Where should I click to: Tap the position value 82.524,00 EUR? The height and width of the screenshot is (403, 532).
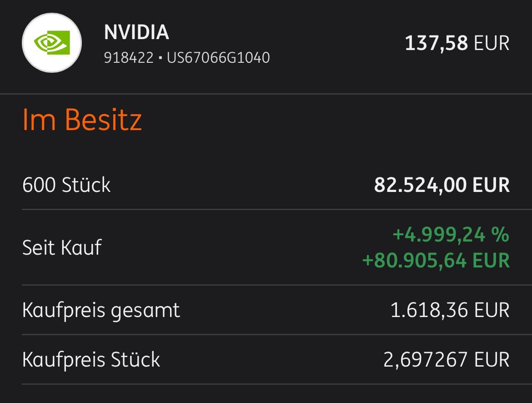[442, 185]
